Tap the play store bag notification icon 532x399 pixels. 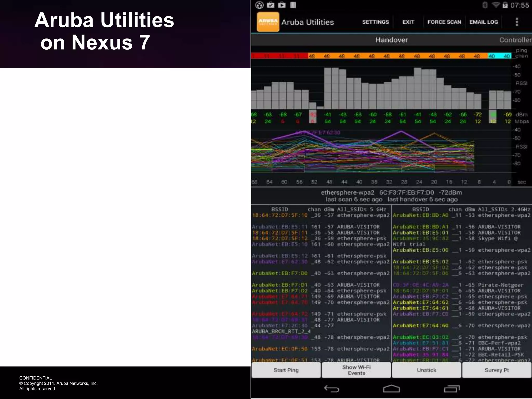[282, 5]
